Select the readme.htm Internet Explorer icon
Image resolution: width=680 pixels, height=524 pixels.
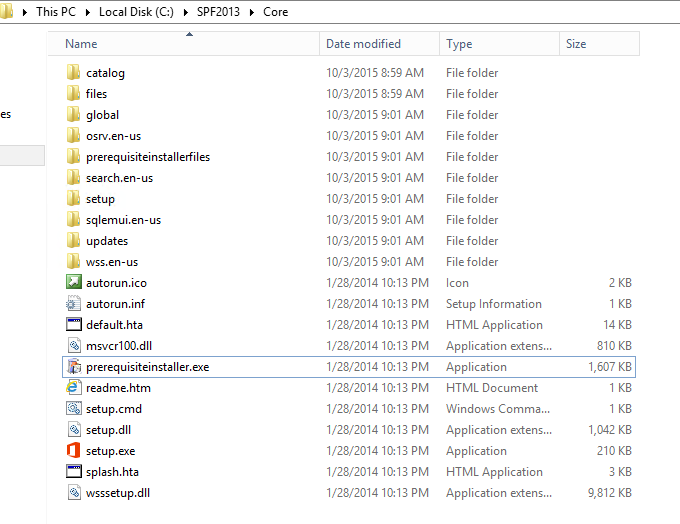pyautogui.click(x=73, y=387)
